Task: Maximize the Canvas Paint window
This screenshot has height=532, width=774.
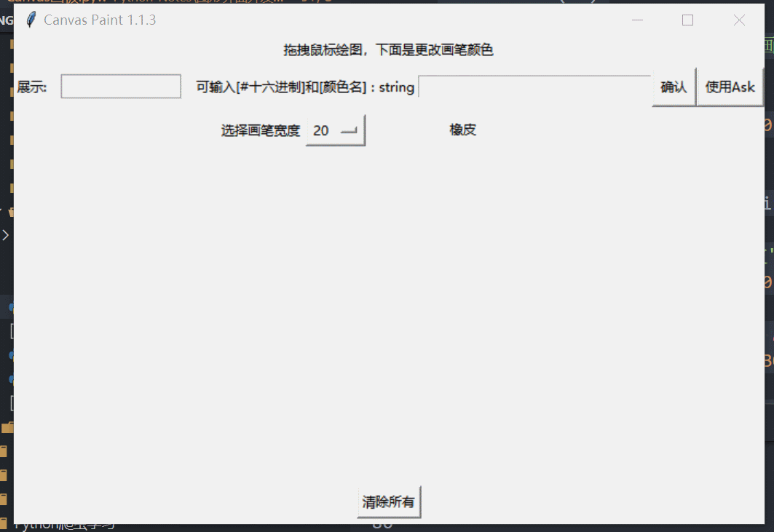Action: coord(687,20)
